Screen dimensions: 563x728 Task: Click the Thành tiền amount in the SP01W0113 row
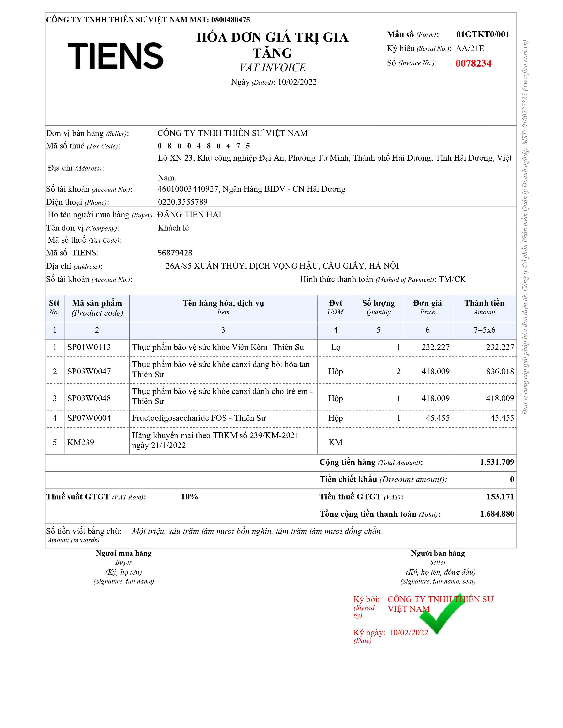(500, 347)
